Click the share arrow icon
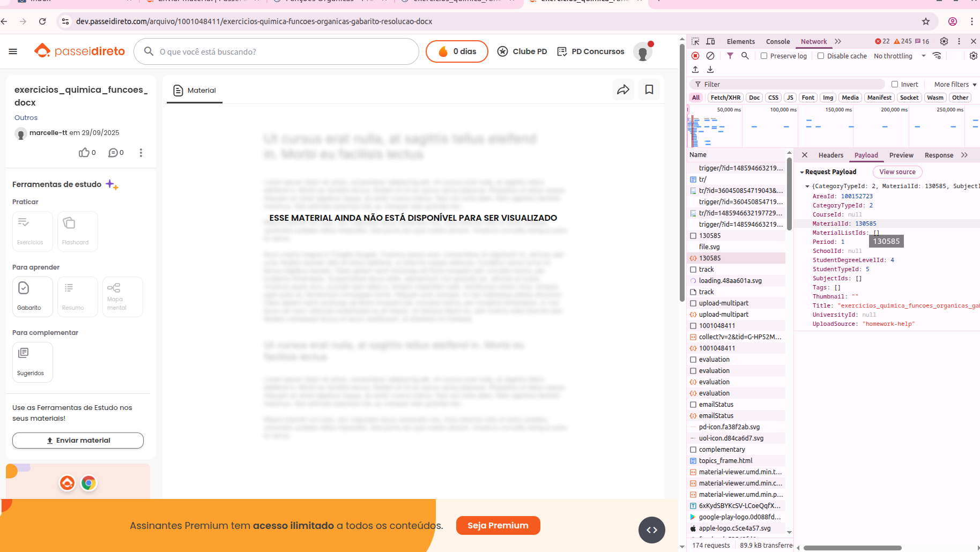 pyautogui.click(x=623, y=90)
